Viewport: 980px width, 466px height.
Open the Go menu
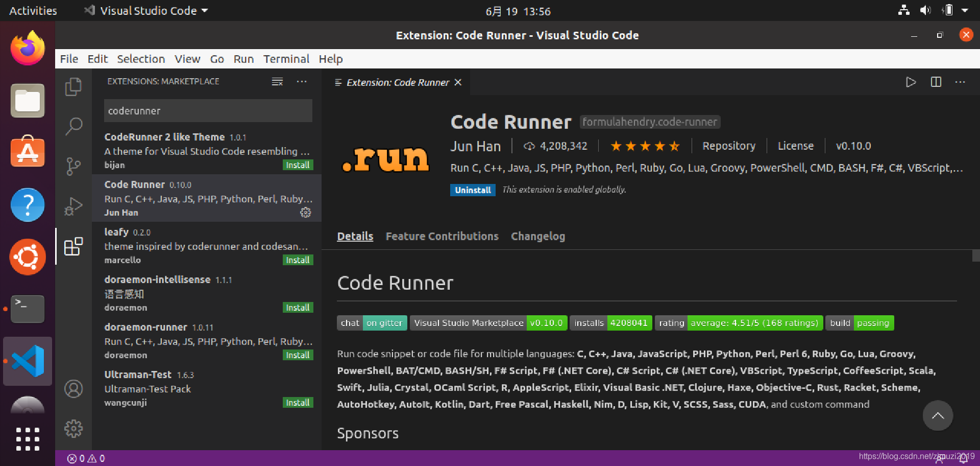click(217, 59)
